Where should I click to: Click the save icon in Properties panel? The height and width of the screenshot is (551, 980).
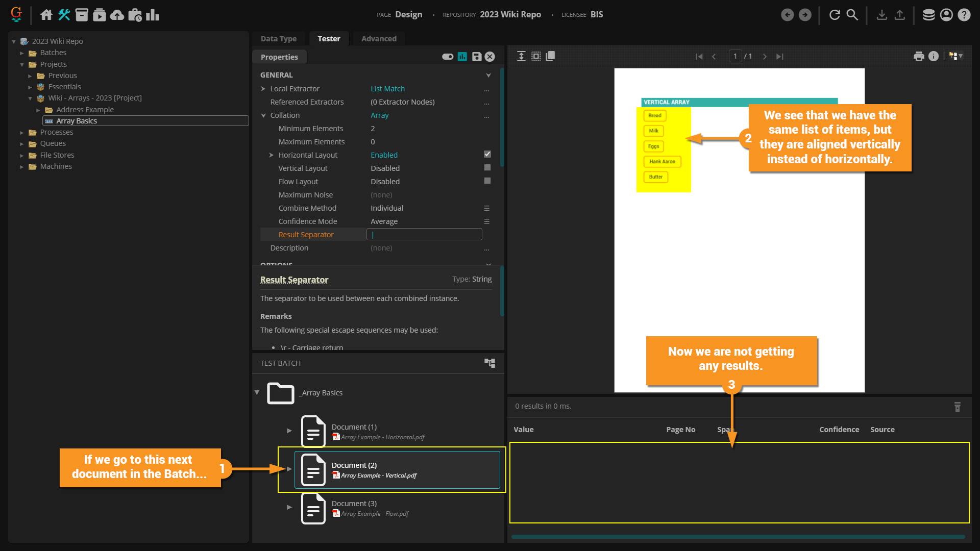click(476, 57)
